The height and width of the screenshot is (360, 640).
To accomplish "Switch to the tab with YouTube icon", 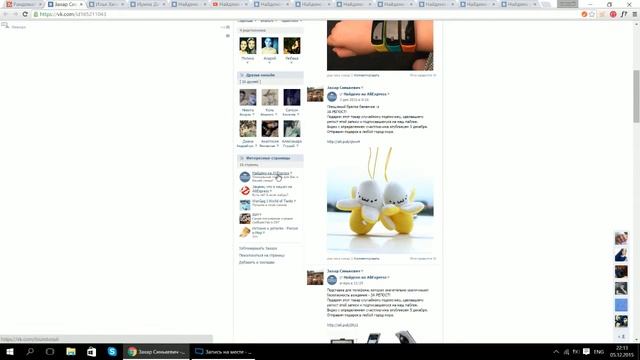I will coord(230,4).
